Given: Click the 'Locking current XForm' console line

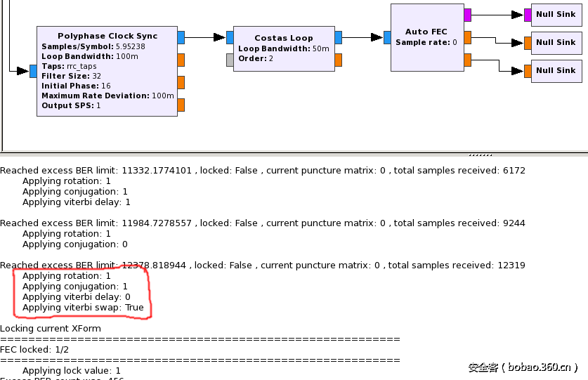Looking at the screenshot, I should (51, 328).
